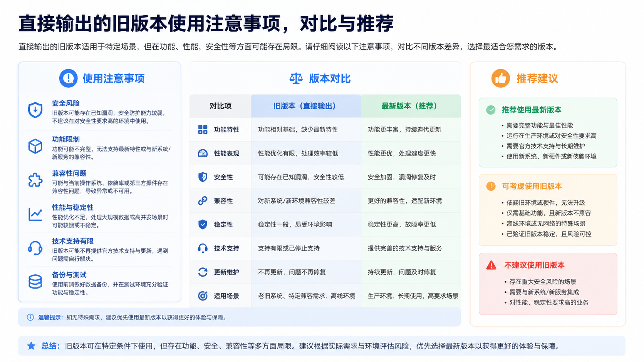Click the shield icon in 安全性 table row
This screenshot has width=644, height=362.
pyautogui.click(x=203, y=177)
